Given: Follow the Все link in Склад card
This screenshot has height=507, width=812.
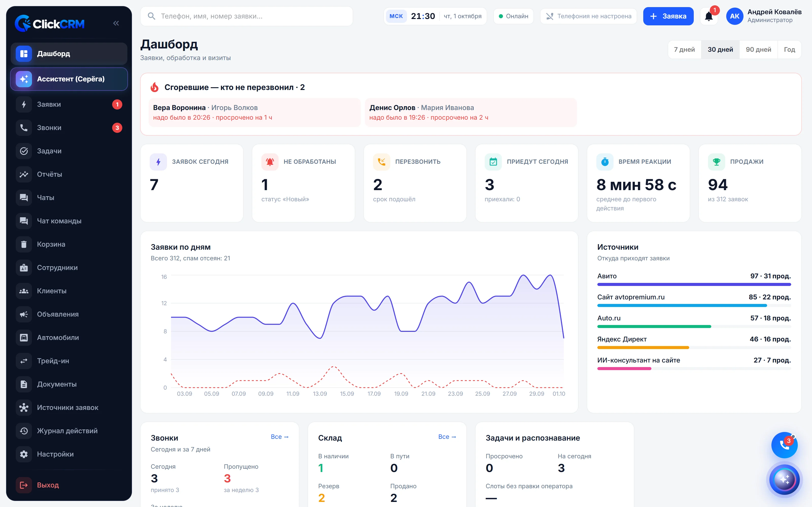Looking at the screenshot, I should point(447,437).
